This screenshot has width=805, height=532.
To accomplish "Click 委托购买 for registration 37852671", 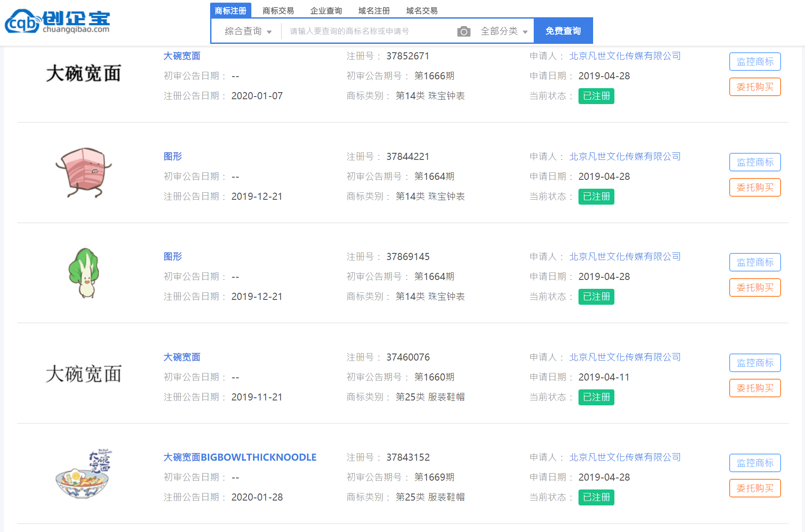I will (x=755, y=87).
